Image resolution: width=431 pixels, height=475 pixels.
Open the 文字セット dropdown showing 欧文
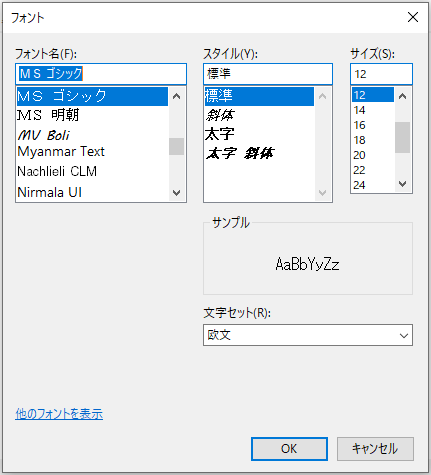[x=308, y=335]
